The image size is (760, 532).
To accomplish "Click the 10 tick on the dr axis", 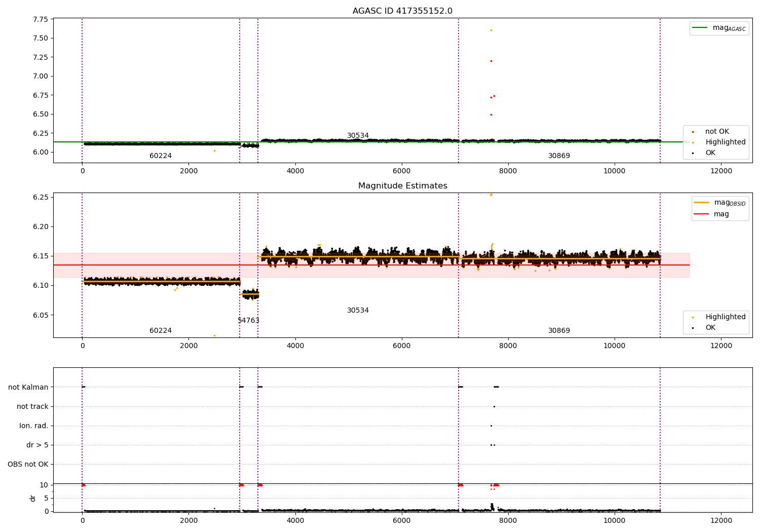I will [44, 485].
